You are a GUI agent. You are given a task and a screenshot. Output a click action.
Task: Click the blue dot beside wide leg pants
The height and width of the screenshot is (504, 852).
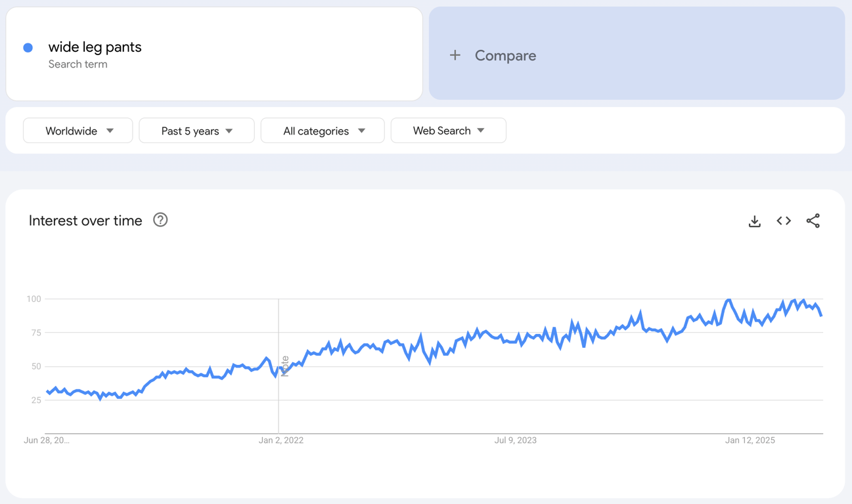[28, 47]
